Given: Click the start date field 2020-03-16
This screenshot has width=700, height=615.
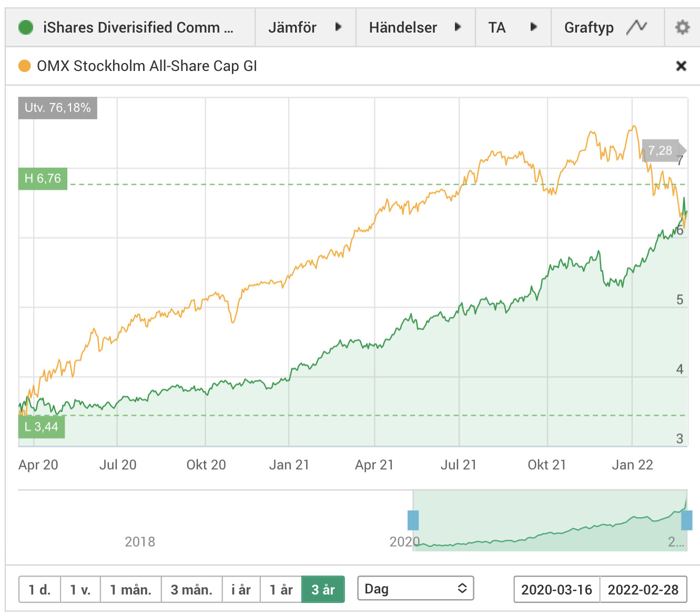Looking at the screenshot, I should pyautogui.click(x=556, y=590).
